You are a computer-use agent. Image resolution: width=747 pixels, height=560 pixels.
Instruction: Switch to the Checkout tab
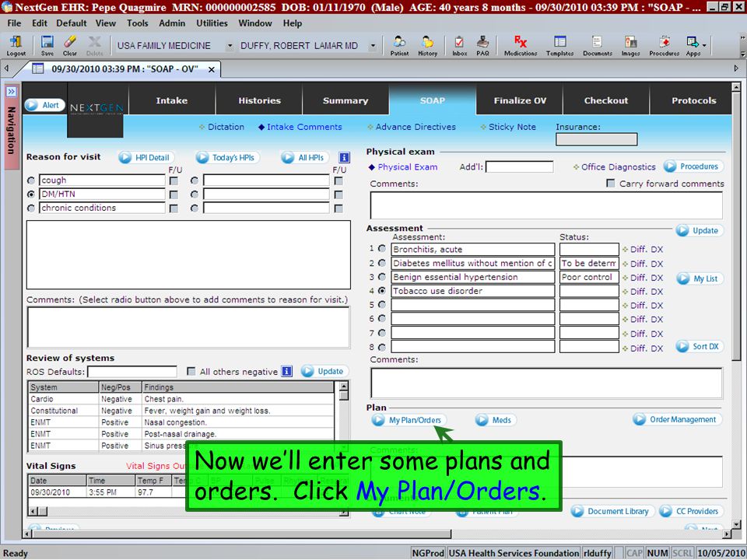(606, 100)
